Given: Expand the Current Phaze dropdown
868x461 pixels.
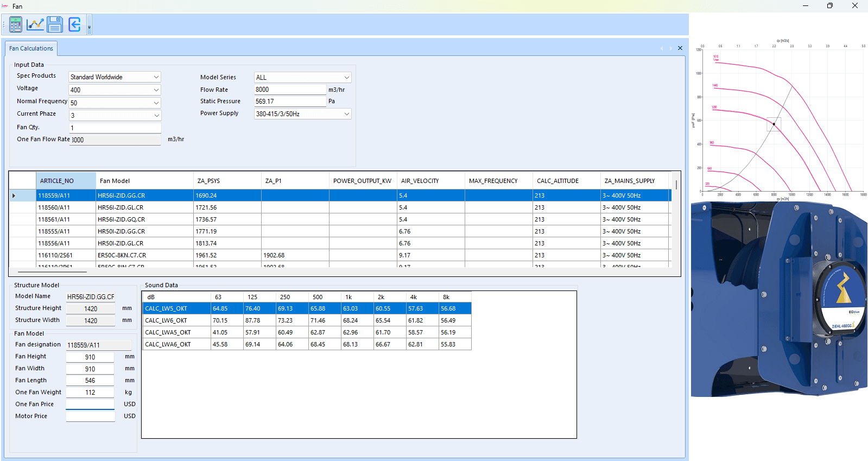Looking at the screenshot, I should pyautogui.click(x=156, y=116).
